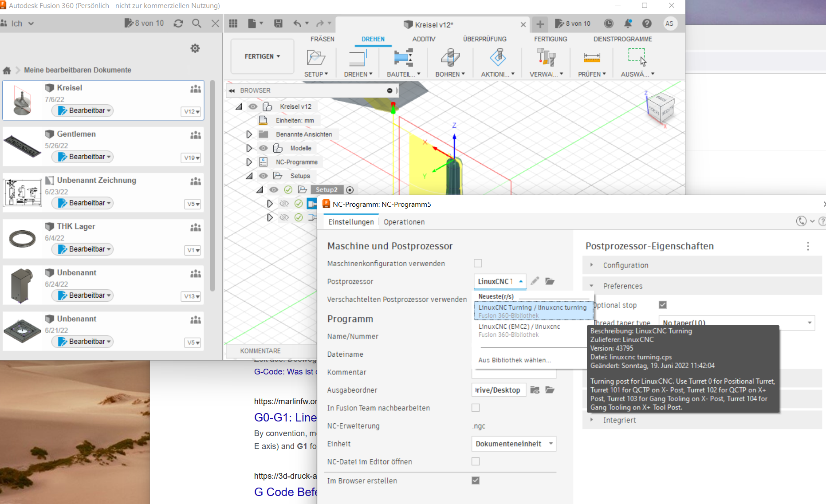
Task: Click Meine bearbeitbaren Dokumente breadcrumb
Action: click(x=78, y=70)
